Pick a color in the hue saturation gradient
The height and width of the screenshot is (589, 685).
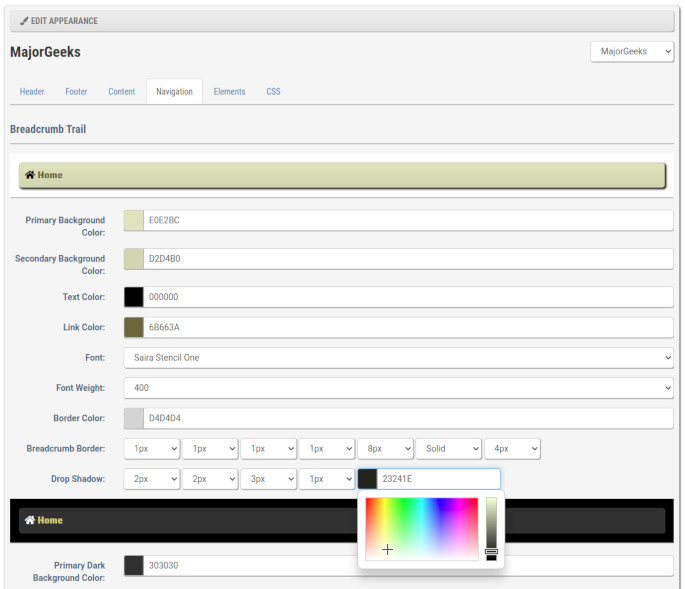pos(422,529)
